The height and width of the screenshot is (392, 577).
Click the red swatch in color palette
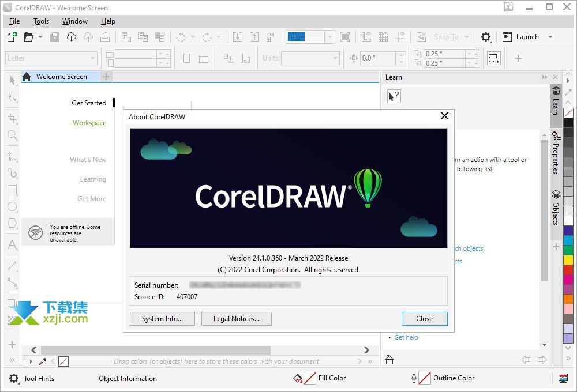568,270
